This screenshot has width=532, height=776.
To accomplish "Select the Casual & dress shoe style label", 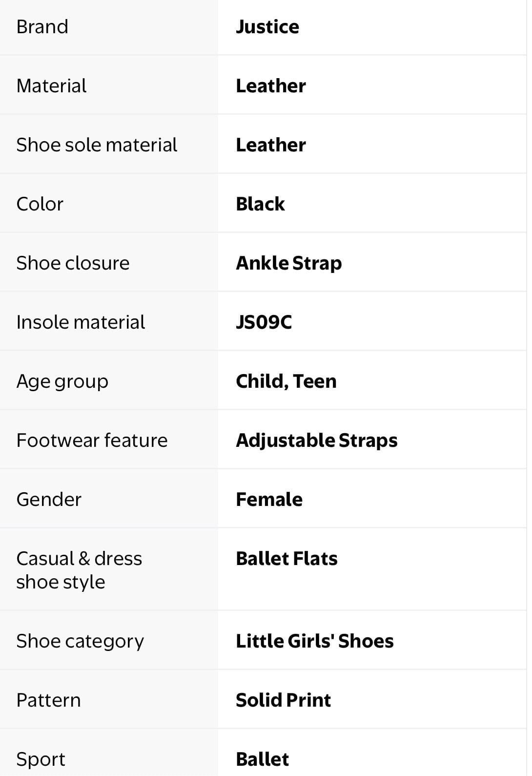I will tap(79, 570).
